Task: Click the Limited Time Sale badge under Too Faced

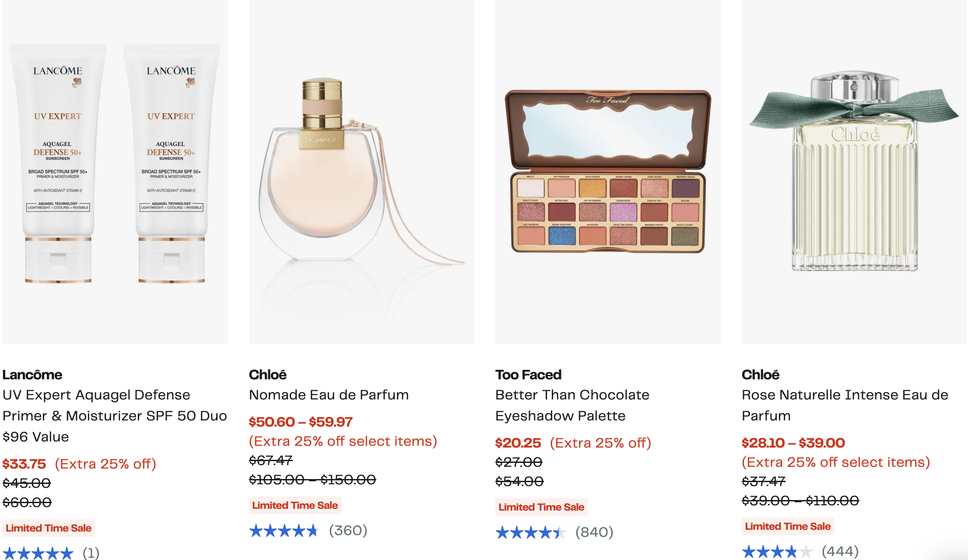Action: tap(541, 507)
